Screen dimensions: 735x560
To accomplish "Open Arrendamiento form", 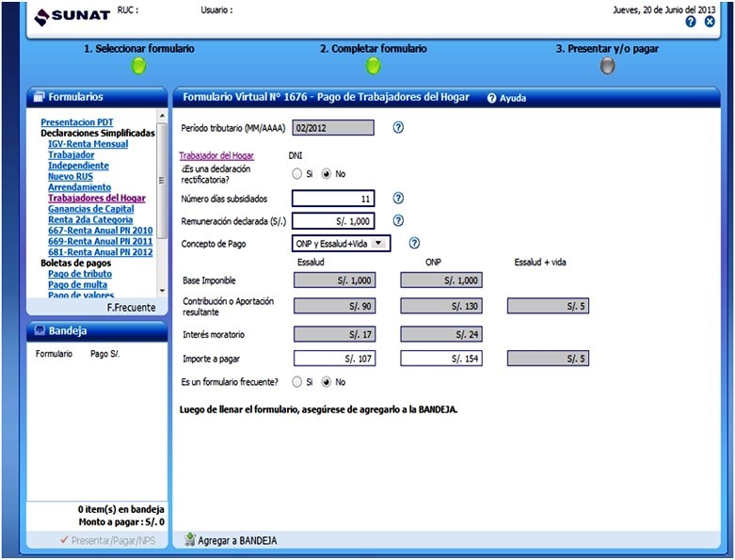I will click(x=79, y=187).
